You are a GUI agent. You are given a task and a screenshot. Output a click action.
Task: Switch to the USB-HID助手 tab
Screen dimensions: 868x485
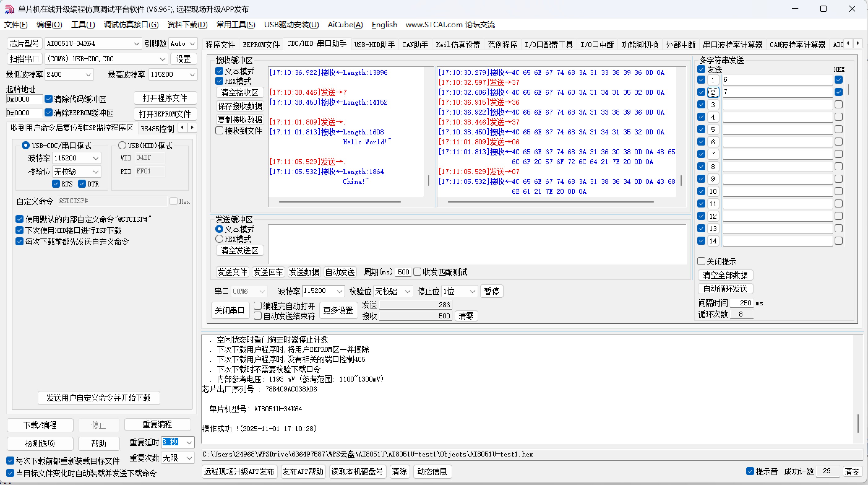click(374, 44)
